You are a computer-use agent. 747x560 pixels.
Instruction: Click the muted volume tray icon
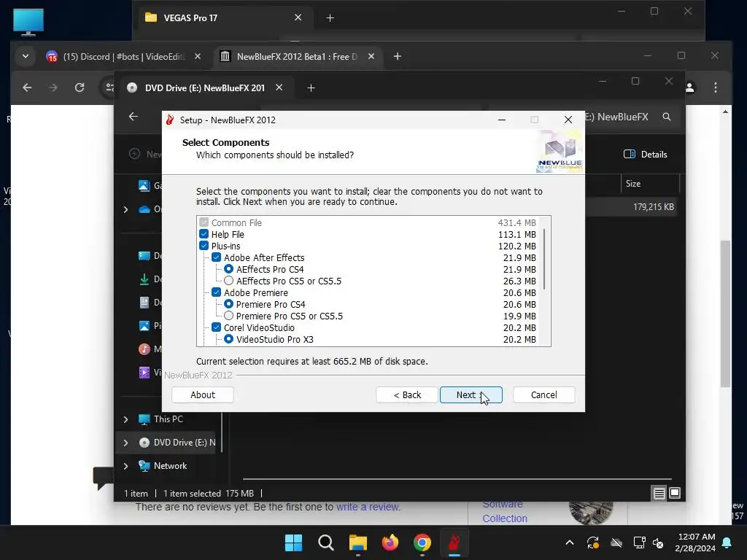coord(659,542)
